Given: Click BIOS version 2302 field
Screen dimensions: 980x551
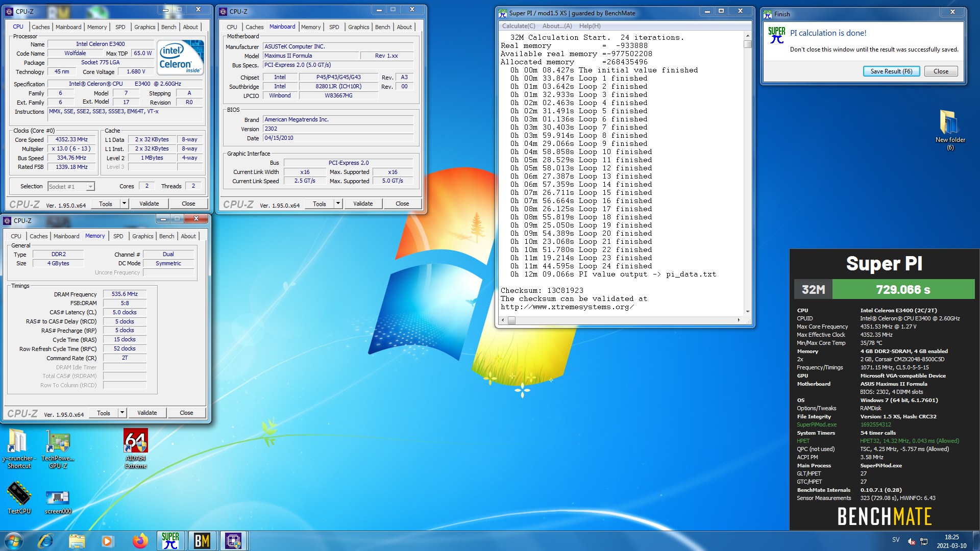Looking at the screenshot, I should pyautogui.click(x=338, y=129).
